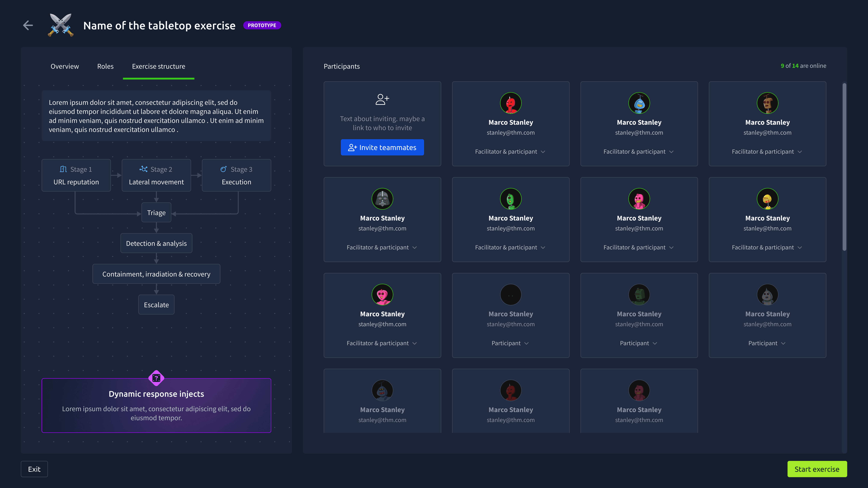Select the Triage node in flowchart
This screenshot has height=488, width=868.
click(x=156, y=213)
